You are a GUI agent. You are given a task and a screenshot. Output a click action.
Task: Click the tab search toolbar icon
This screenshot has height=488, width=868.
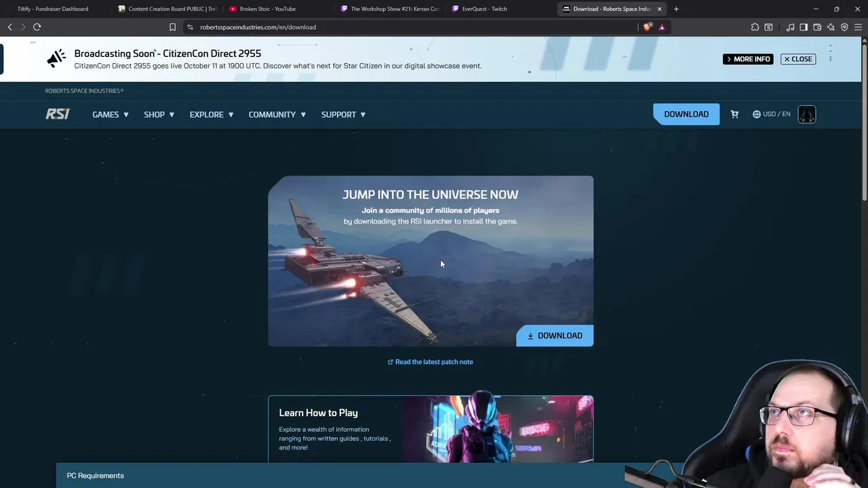pos(768,27)
